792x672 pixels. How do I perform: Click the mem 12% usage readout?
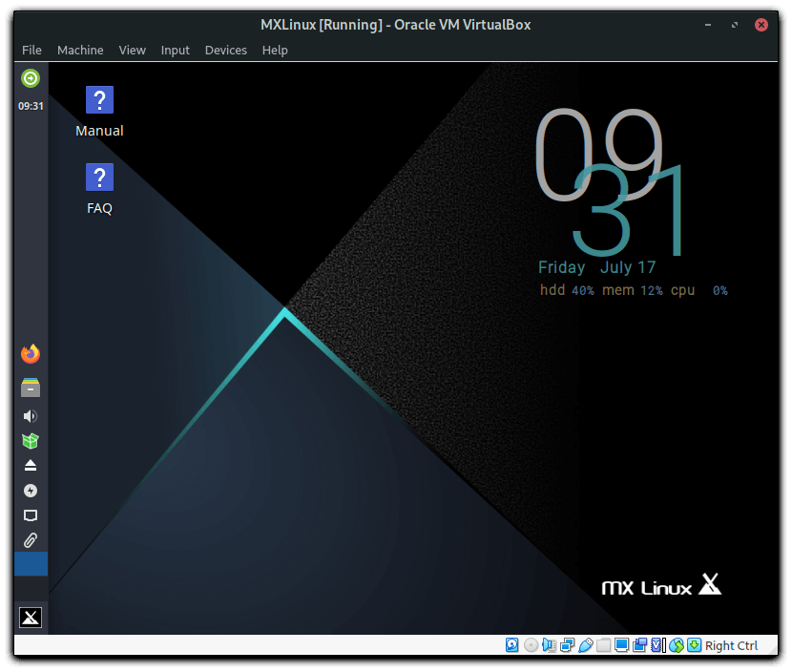click(633, 290)
